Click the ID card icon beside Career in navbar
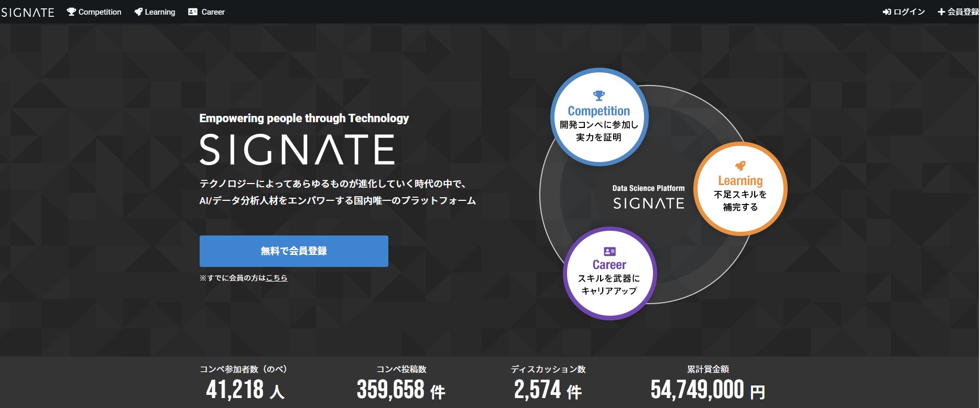Viewport: 980px width, 408px height. (193, 12)
